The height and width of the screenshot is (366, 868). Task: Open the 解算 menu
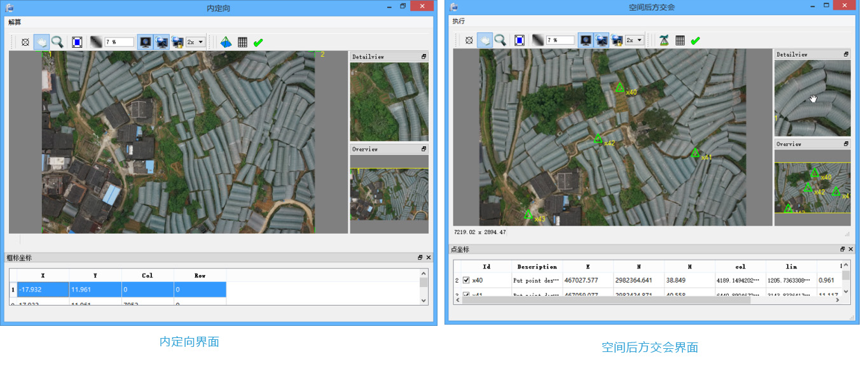pyautogui.click(x=15, y=22)
